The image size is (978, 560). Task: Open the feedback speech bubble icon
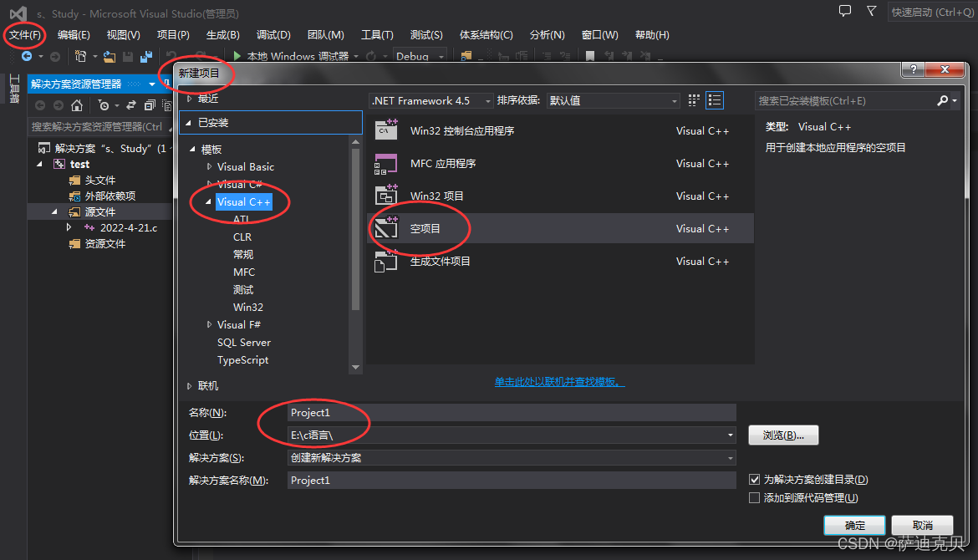pyautogui.click(x=845, y=11)
